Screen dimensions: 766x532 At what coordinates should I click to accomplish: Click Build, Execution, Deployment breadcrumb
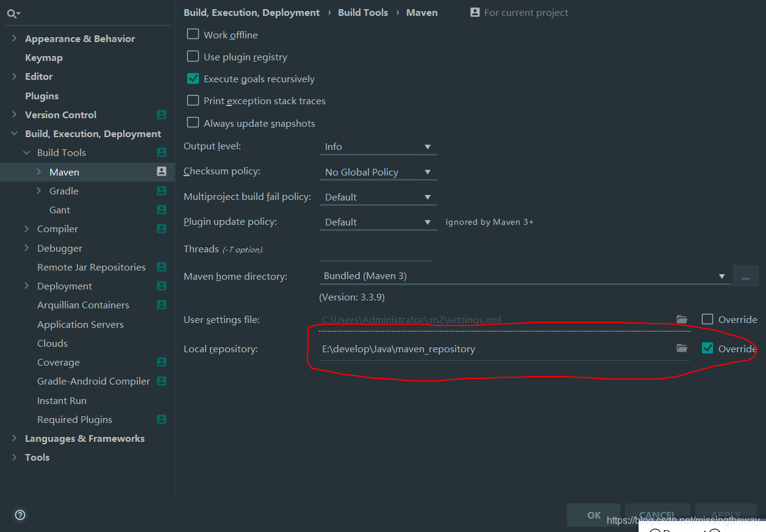pos(251,12)
